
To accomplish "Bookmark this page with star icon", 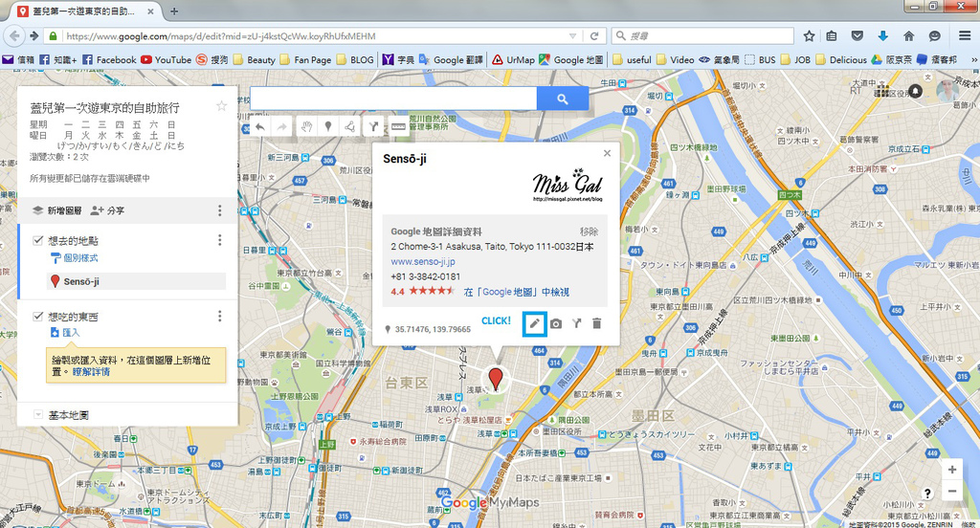I will pos(809,36).
